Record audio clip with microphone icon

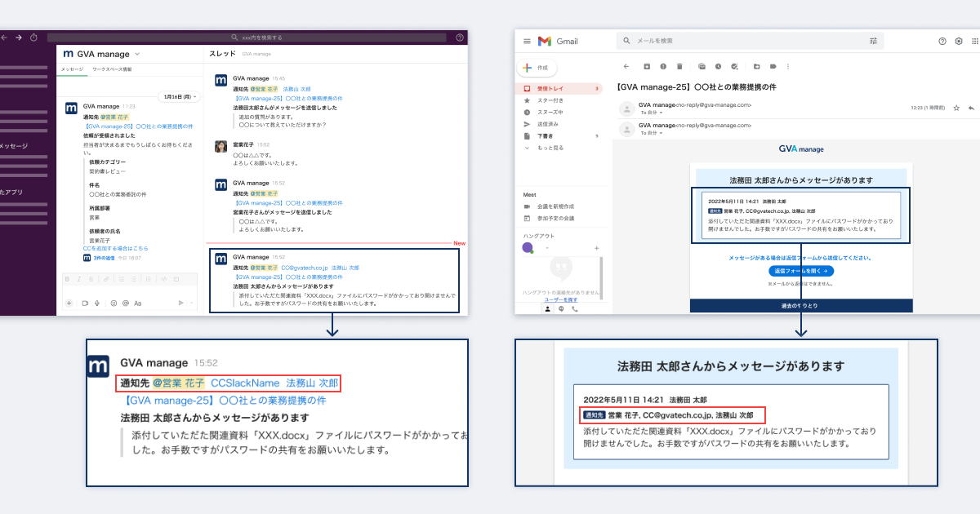pos(97,304)
